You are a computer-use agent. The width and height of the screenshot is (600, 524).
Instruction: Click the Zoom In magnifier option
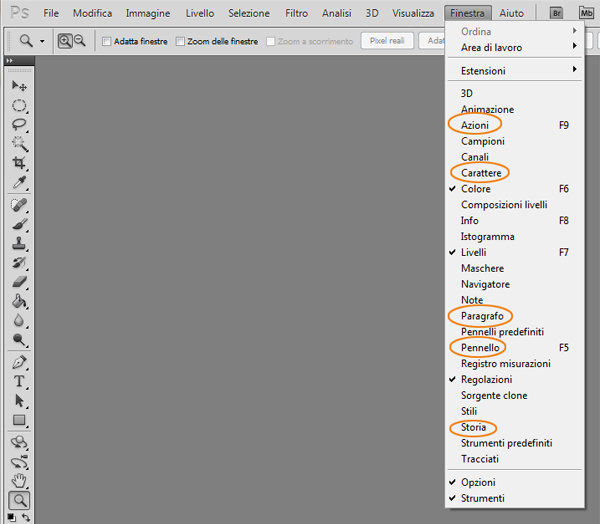(65, 41)
